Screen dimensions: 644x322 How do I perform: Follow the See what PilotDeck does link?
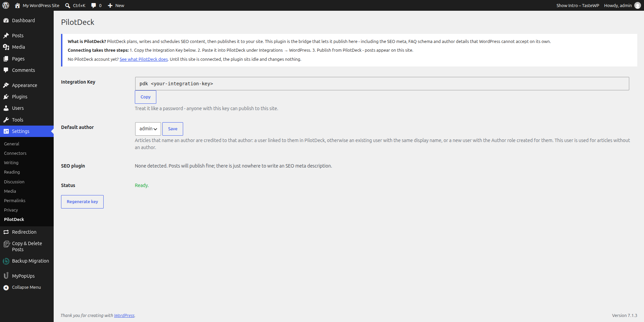pyautogui.click(x=144, y=59)
